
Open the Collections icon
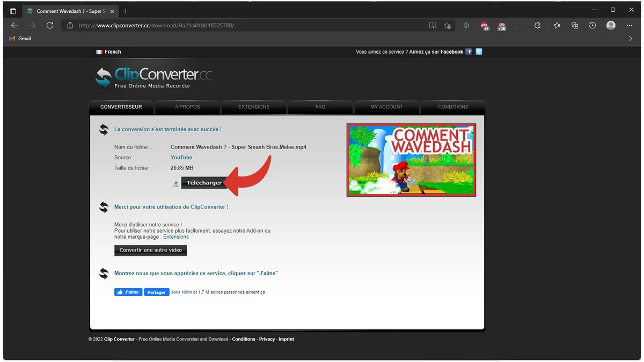pos(575,25)
